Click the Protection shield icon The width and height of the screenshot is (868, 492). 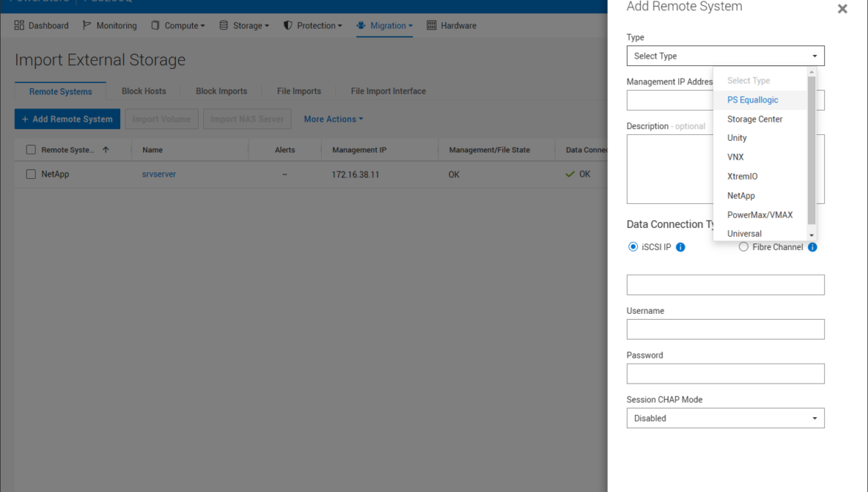pos(288,25)
